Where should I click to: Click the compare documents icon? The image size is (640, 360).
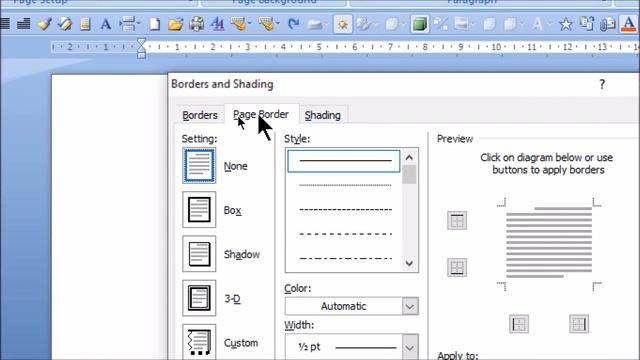587,24
